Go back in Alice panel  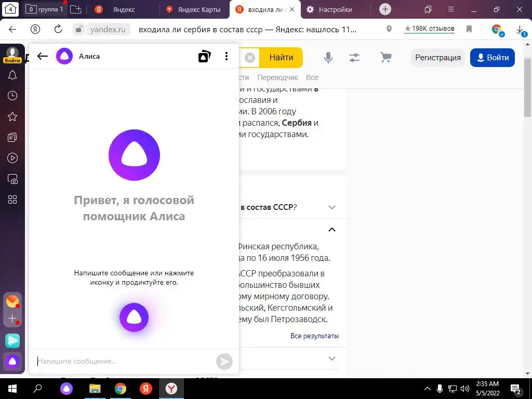coord(43,56)
